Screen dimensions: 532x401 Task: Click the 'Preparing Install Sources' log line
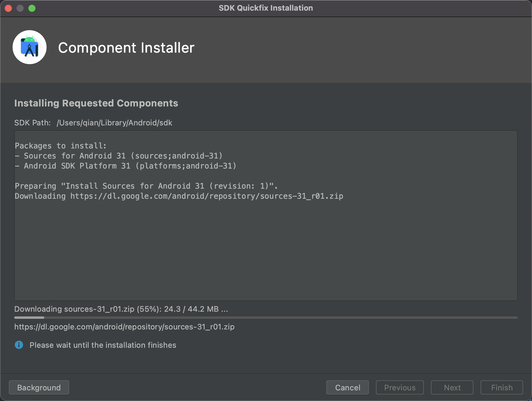[146, 186]
